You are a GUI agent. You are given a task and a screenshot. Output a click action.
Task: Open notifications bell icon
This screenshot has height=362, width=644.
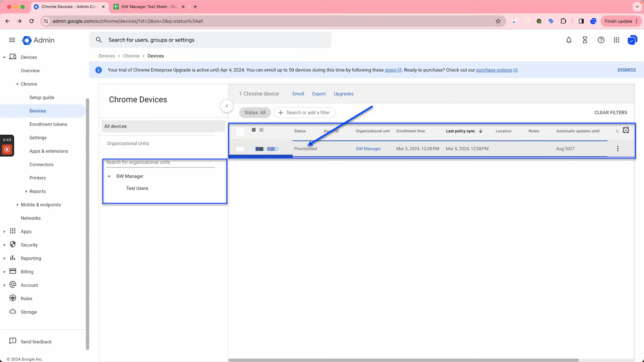[x=569, y=40]
